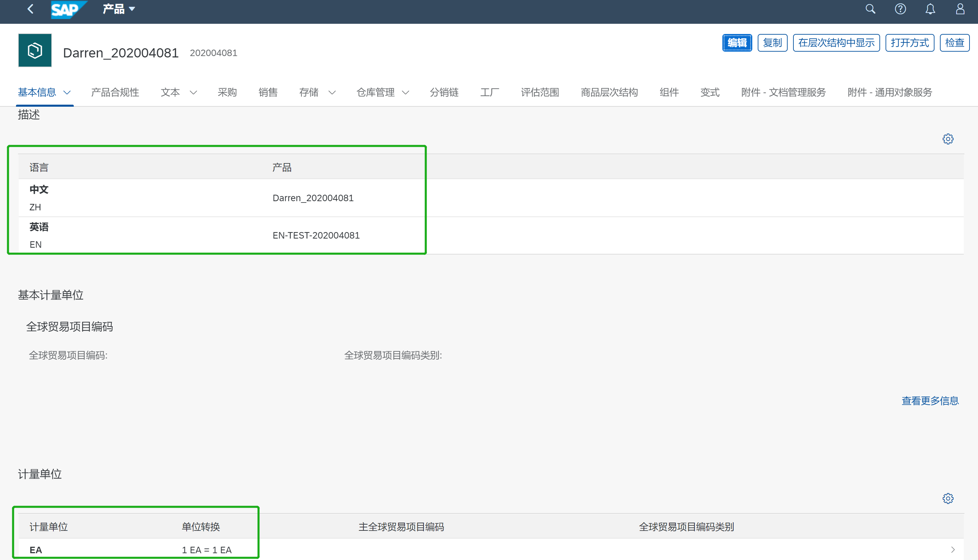Open settings gear for the 描述 table
Image resolution: width=978 pixels, height=560 pixels.
[x=948, y=139]
